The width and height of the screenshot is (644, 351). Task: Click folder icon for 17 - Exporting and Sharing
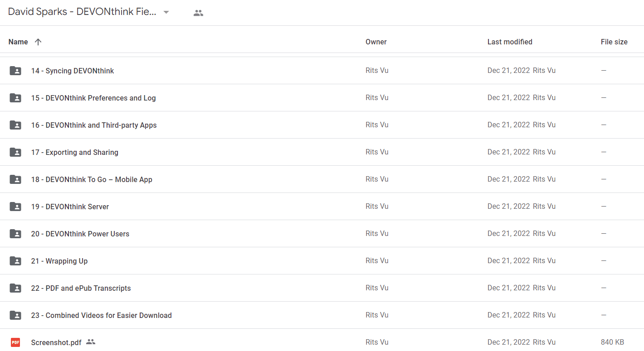click(15, 152)
